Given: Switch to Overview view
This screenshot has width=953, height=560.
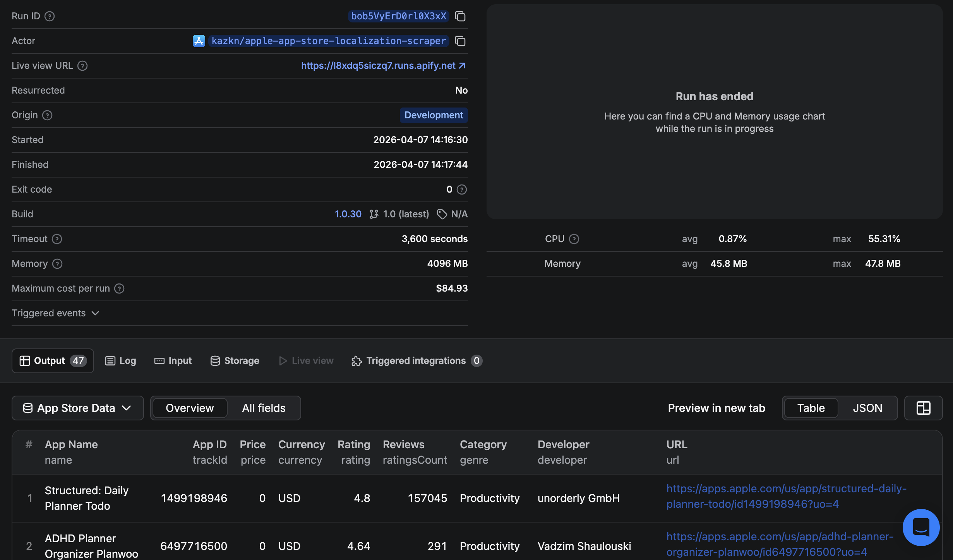Looking at the screenshot, I should tap(190, 408).
